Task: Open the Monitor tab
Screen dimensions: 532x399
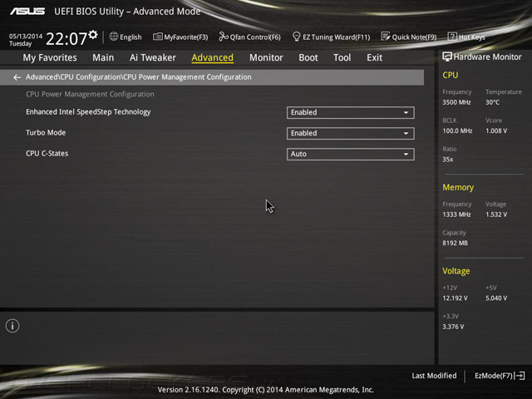Action: (x=266, y=57)
